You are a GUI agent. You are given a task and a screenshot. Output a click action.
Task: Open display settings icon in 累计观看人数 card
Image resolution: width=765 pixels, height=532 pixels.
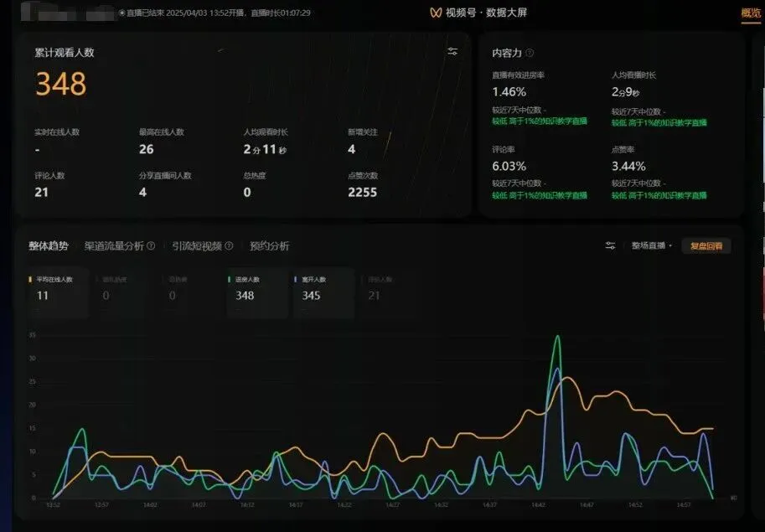tap(452, 51)
